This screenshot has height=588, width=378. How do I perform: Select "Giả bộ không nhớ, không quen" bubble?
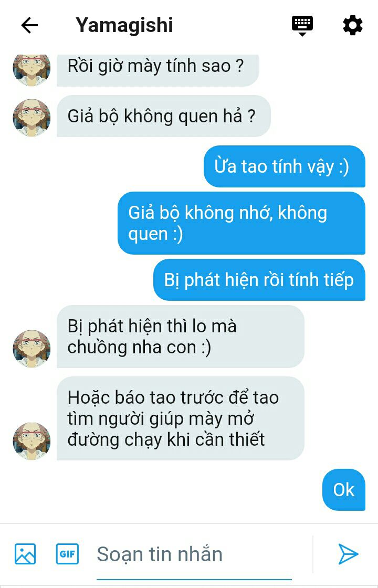(241, 223)
